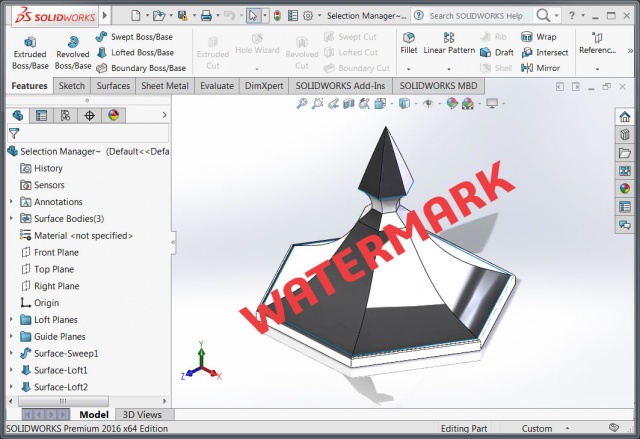Viewport: 640px width, 439px height.
Task: Open Custom Properties in task pane
Action: [624, 207]
